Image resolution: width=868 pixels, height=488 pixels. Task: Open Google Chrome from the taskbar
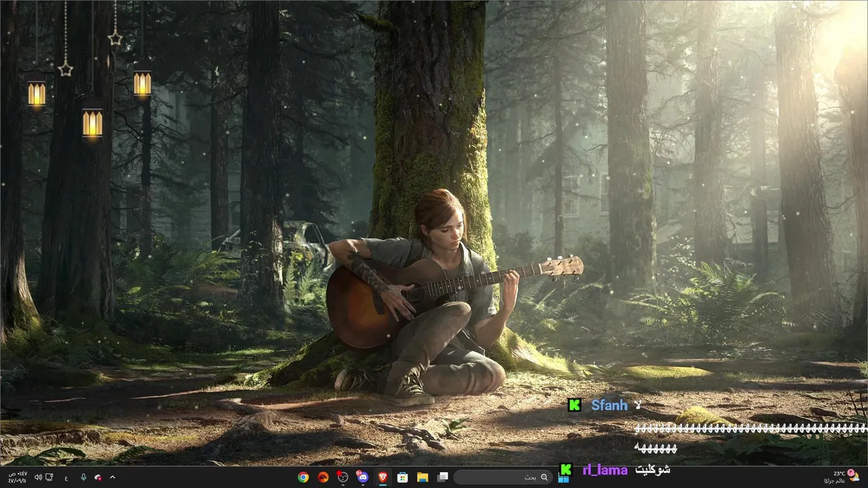[303, 477]
